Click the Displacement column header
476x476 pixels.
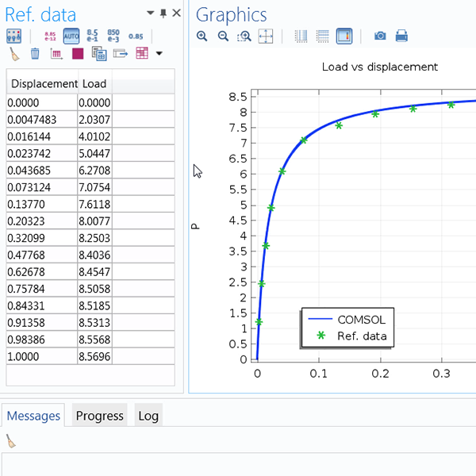point(44,83)
